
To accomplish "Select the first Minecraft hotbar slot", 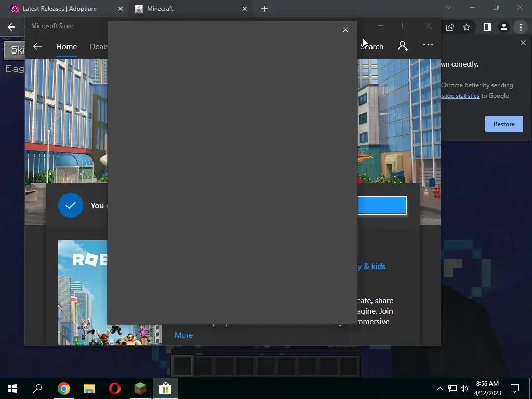I will click(183, 366).
